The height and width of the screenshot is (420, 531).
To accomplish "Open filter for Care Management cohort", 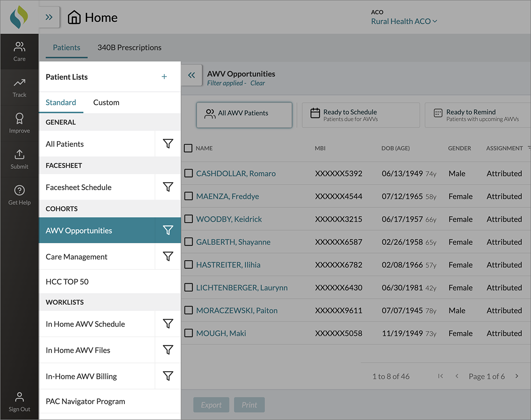I will 168,256.
